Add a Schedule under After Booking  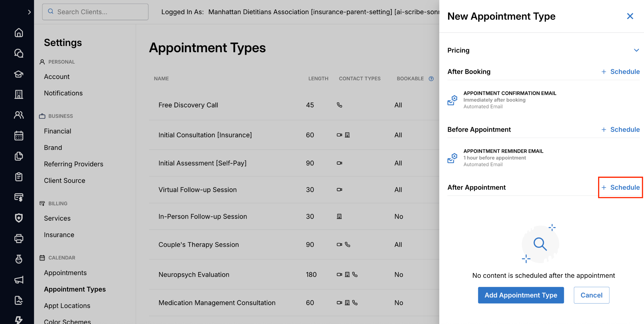click(621, 72)
